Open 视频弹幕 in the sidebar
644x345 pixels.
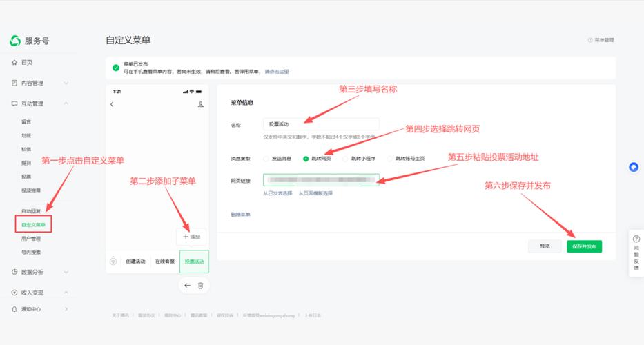[31, 190]
